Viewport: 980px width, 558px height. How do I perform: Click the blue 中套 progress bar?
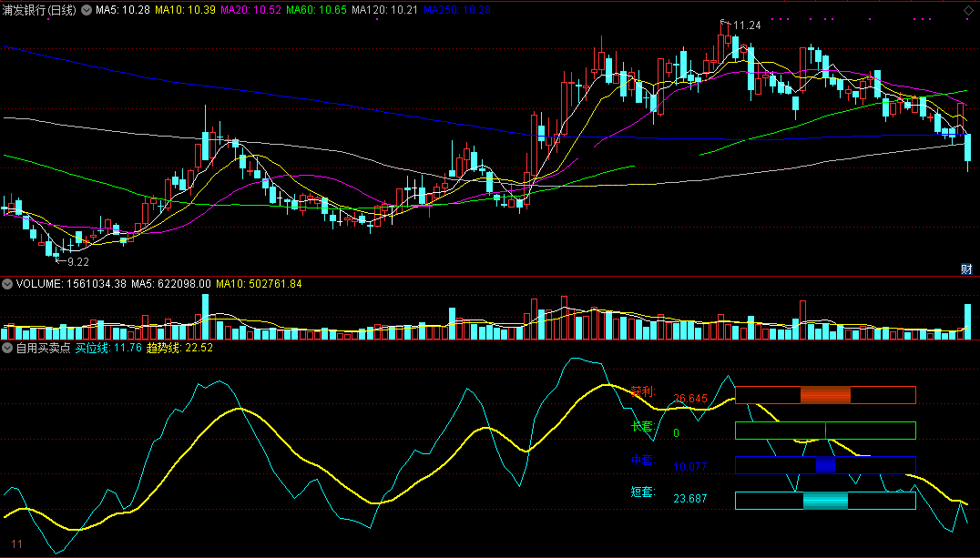[x=825, y=465]
